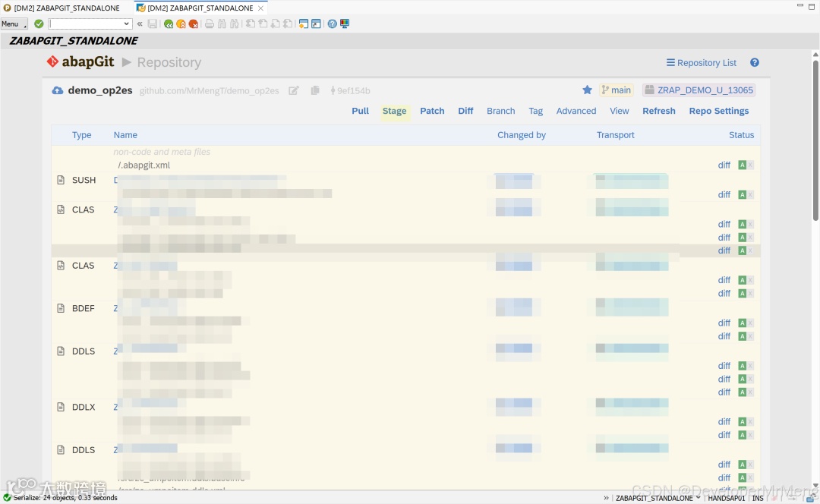The height and width of the screenshot is (504, 820).
Task: Click the Next Page icon
Action: click(x=275, y=24)
